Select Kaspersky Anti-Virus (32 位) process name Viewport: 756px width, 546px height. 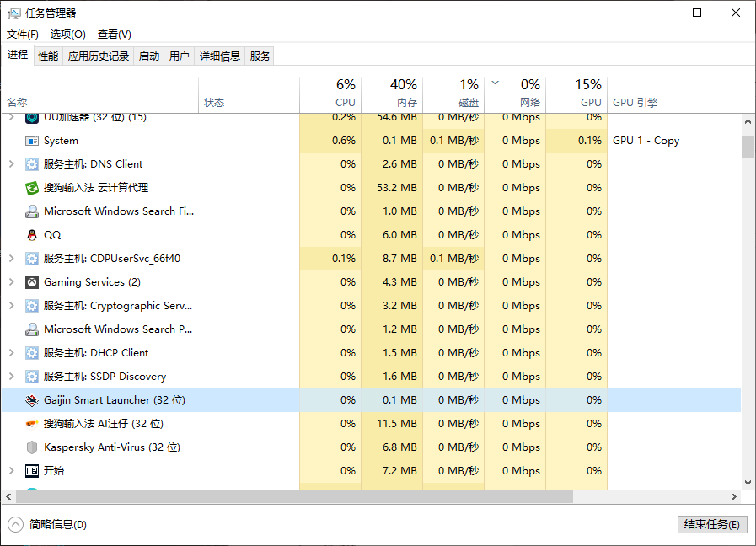[112, 447]
